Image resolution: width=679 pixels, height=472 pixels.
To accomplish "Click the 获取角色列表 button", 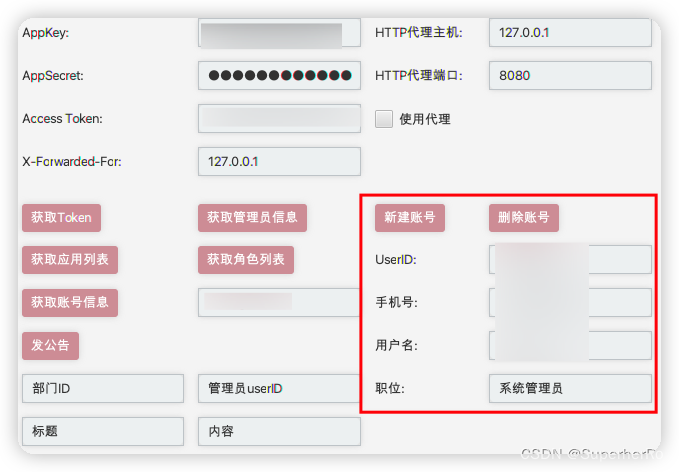I will (246, 260).
